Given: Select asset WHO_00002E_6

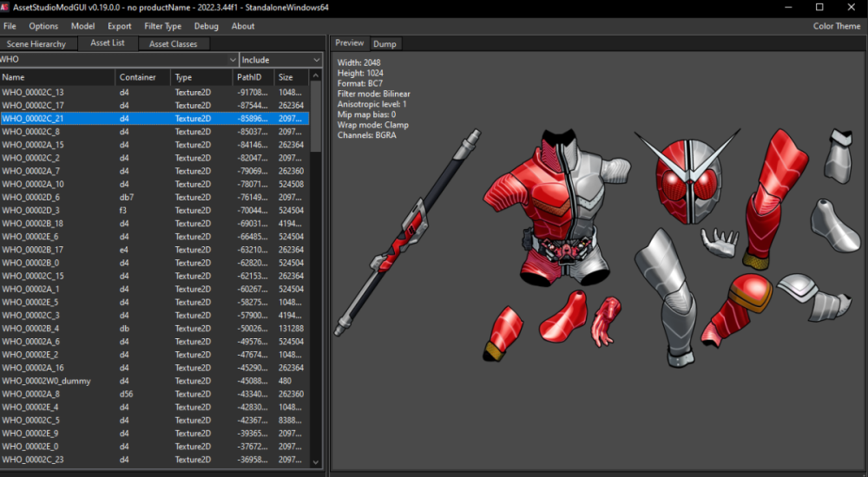Looking at the screenshot, I should (155, 236).
